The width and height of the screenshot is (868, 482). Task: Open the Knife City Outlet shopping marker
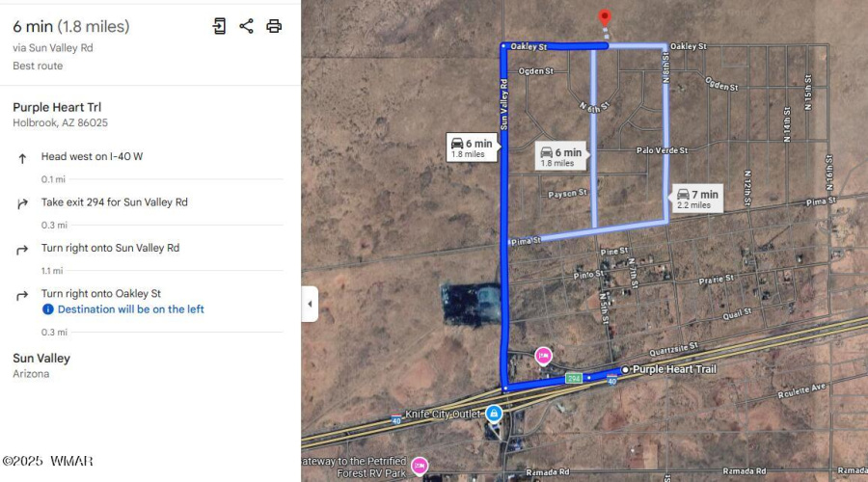494,414
